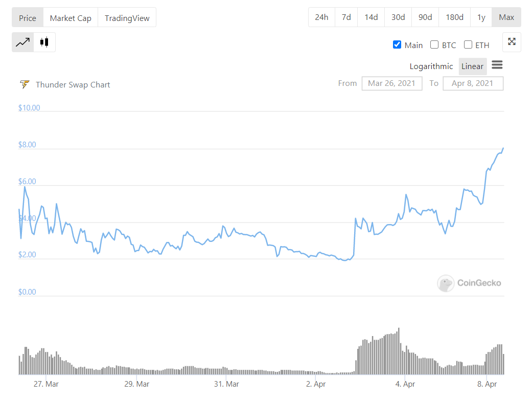Screen dimensions: 532x401
Task: Click the 2. Apr date label
Action: [x=315, y=384]
